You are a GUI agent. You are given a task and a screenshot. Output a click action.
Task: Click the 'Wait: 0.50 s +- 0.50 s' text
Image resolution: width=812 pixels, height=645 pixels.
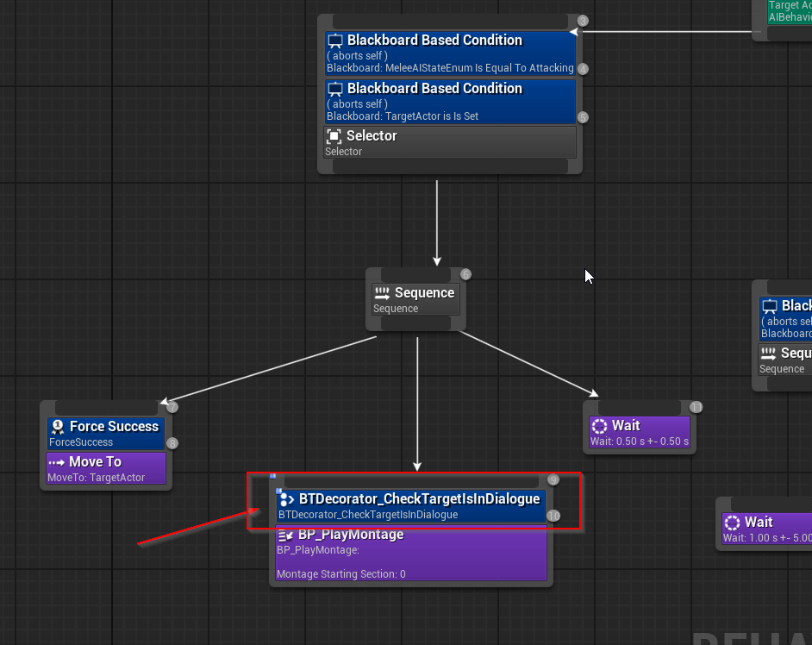[640, 441]
